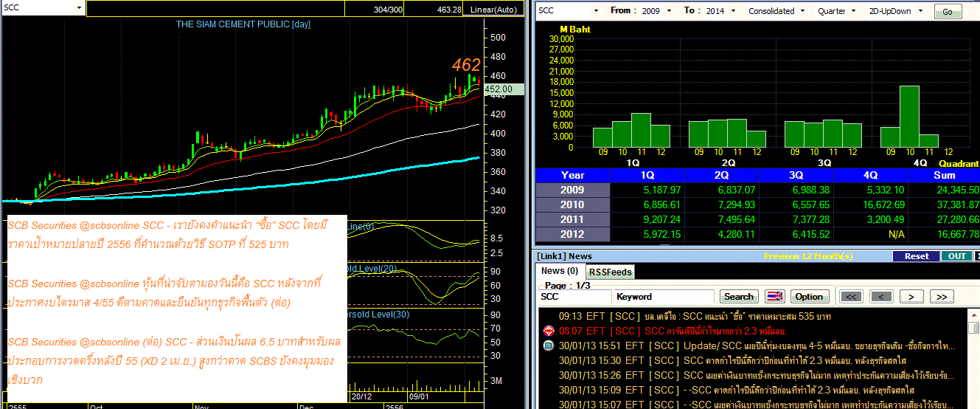Image resolution: width=980 pixels, height=409 pixels.
Task: Click the 16,672.69 cell for 2010 4Q
Action: point(871,205)
